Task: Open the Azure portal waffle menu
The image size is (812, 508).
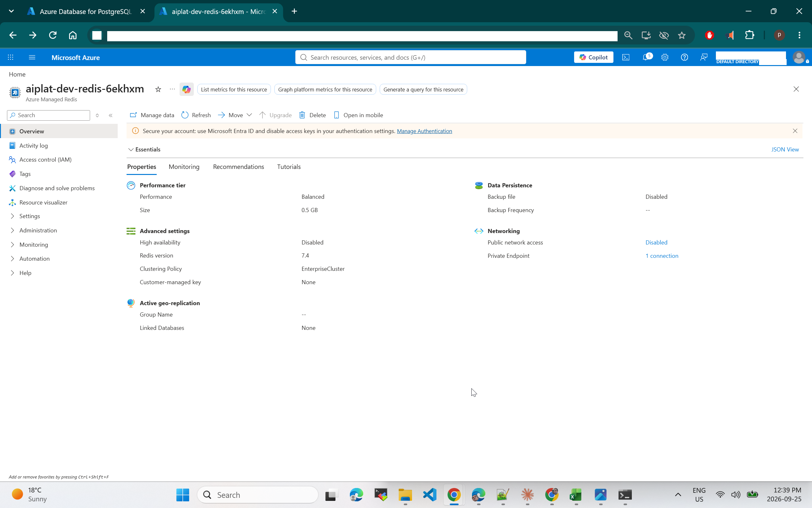Action: [11, 57]
